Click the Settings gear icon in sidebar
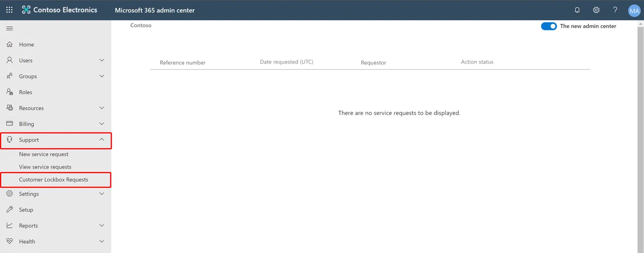This screenshot has width=644, height=253. pos(10,194)
